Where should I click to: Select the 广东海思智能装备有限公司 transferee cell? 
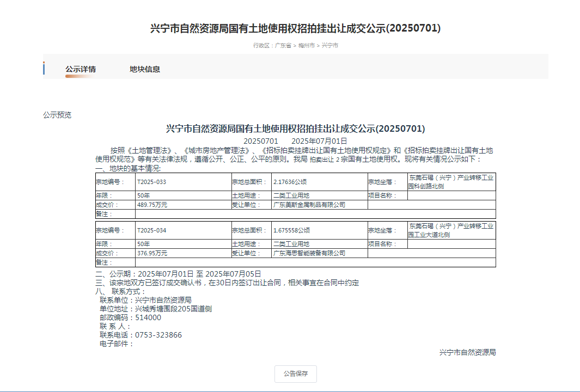click(x=309, y=253)
